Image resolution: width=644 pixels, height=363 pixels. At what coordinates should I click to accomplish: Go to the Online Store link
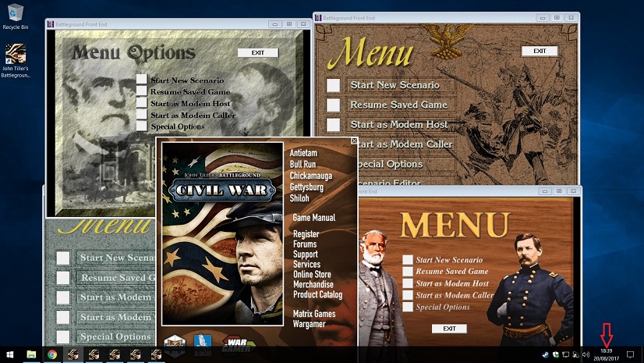tap(312, 274)
